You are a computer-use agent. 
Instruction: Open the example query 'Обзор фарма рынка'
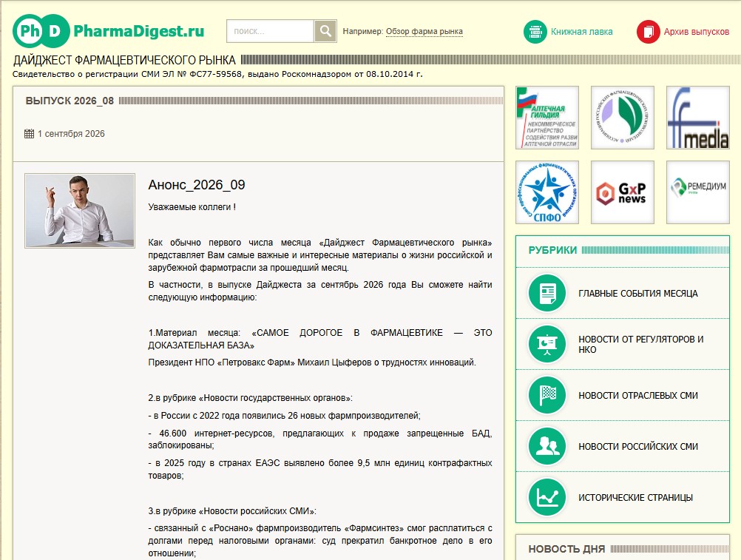tap(424, 32)
